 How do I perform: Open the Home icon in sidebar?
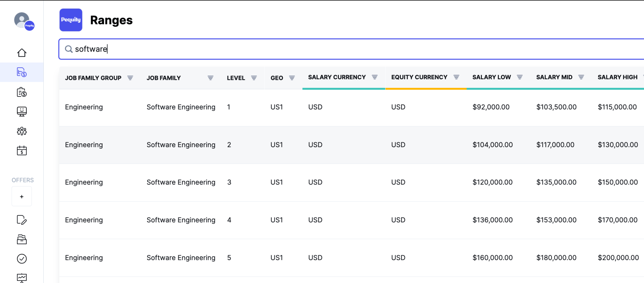point(22,53)
